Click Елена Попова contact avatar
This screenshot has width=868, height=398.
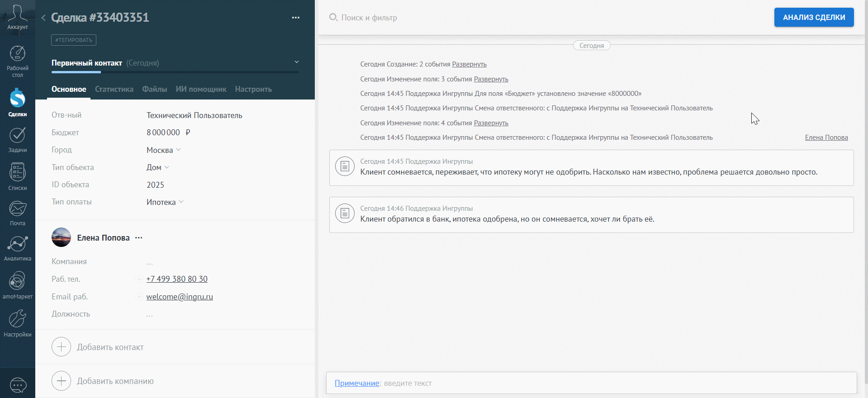[62, 237]
